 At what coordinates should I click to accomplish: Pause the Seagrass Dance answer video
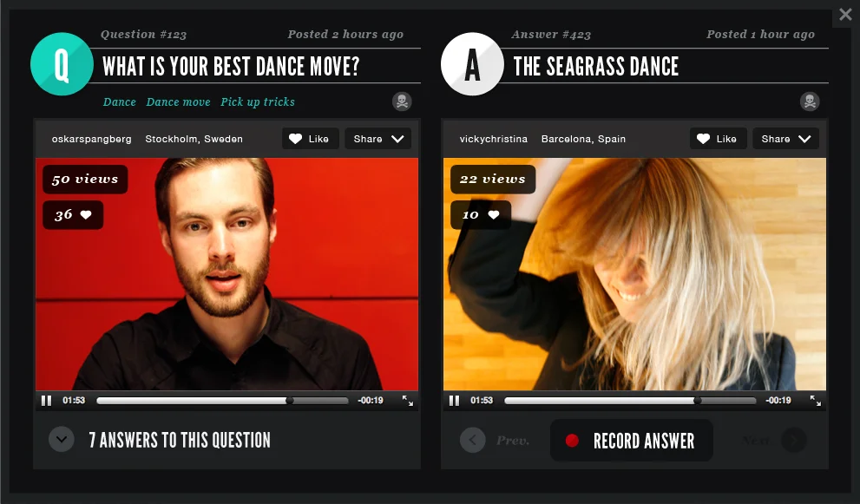point(454,401)
